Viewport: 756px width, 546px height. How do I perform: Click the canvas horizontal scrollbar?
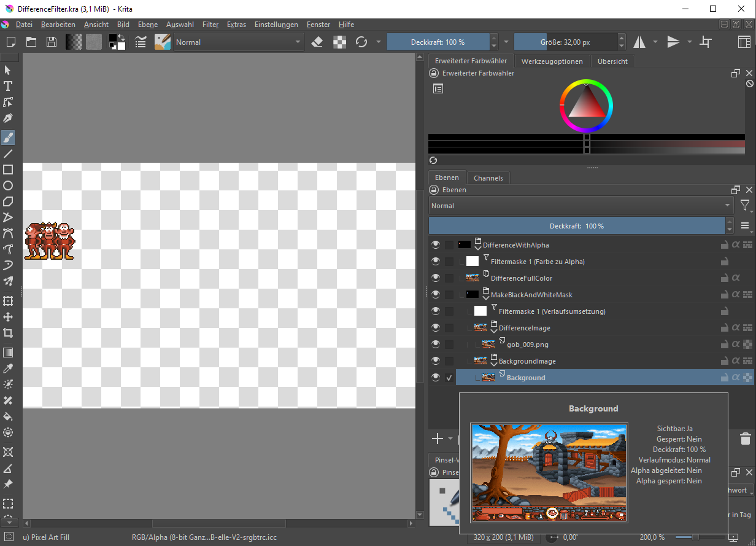click(x=218, y=523)
